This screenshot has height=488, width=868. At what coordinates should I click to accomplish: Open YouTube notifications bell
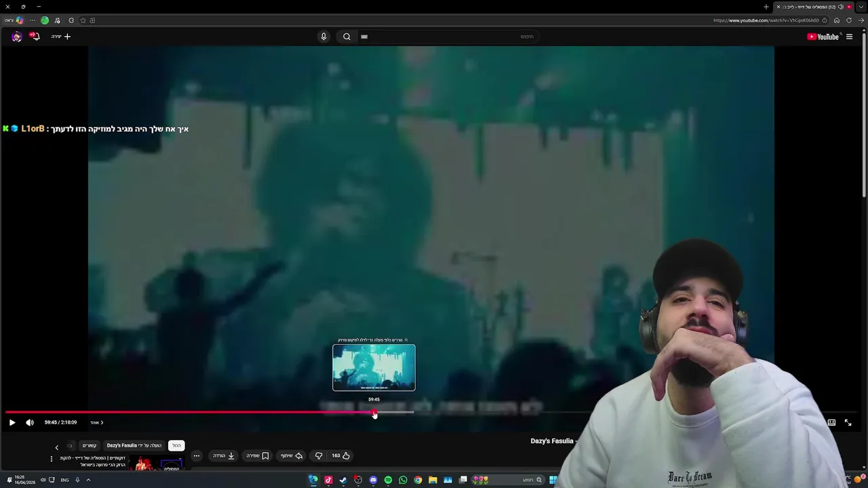coord(35,36)
